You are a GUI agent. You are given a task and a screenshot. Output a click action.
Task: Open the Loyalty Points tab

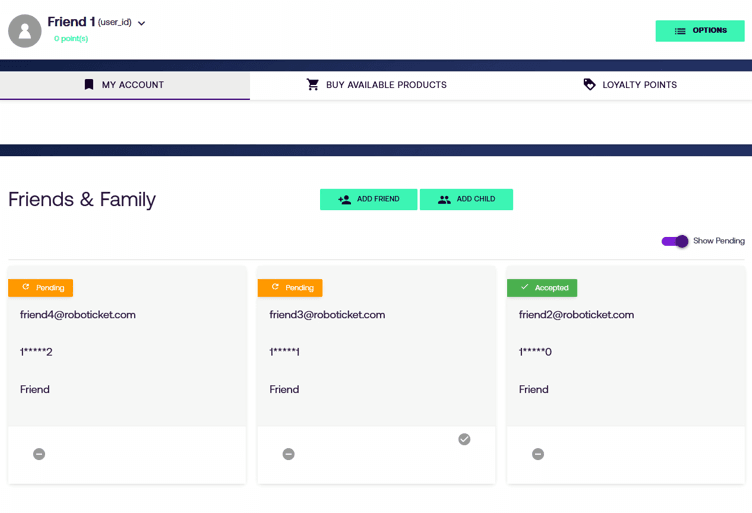(x=630, y=85)
